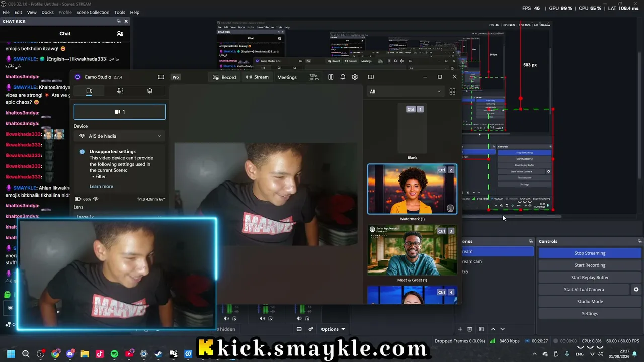Open Windows taskbar search
Image resolution: width=644 pixels, height=362 pixels.
click(x=26, y=354)
